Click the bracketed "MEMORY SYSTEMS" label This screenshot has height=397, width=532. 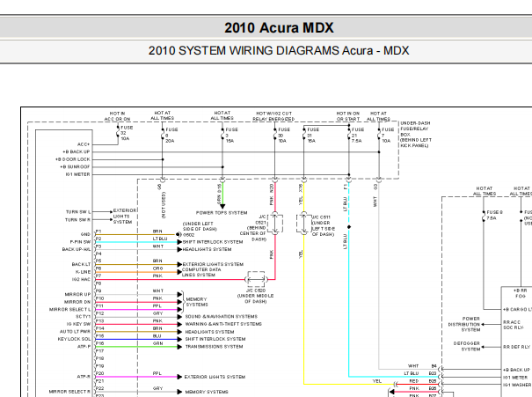(x=197, y=302)
